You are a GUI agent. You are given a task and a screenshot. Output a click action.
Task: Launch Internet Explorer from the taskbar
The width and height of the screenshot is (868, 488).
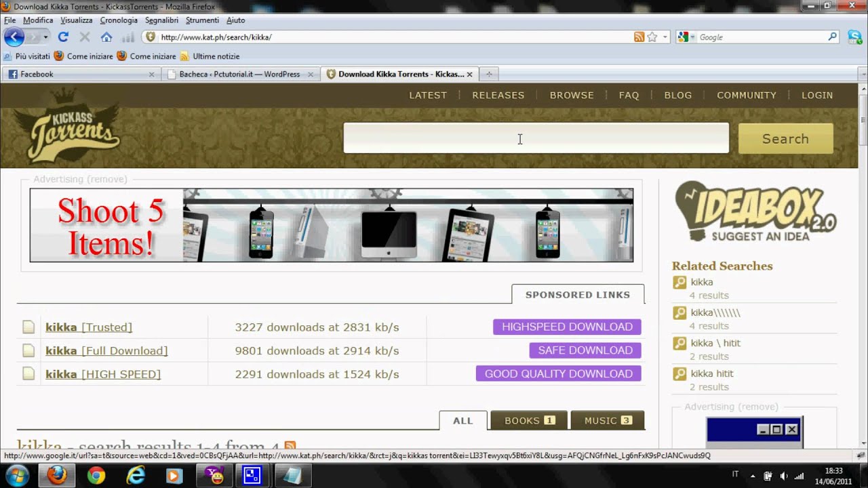[x=136, y=476]
